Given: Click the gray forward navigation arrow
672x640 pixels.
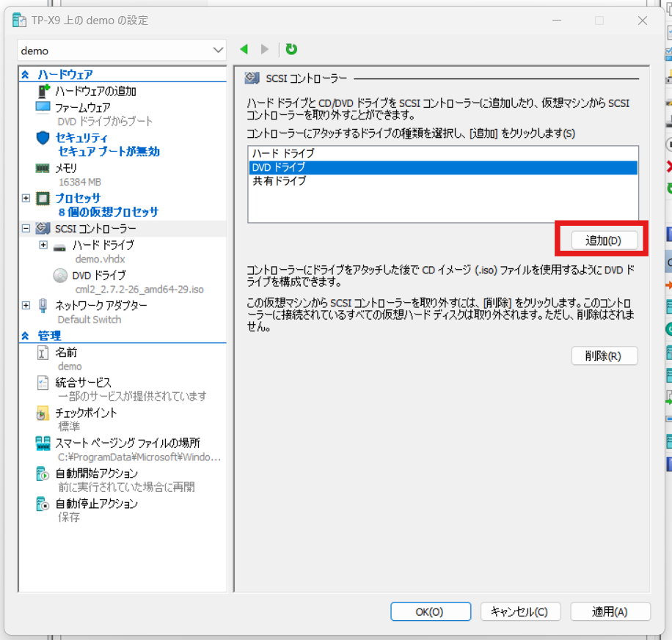Looking at the screenshot, I should tap(265, 49).
